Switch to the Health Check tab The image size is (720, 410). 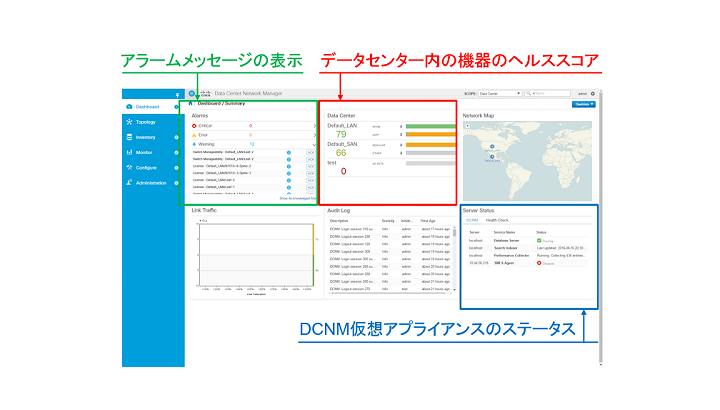point(498,220)
